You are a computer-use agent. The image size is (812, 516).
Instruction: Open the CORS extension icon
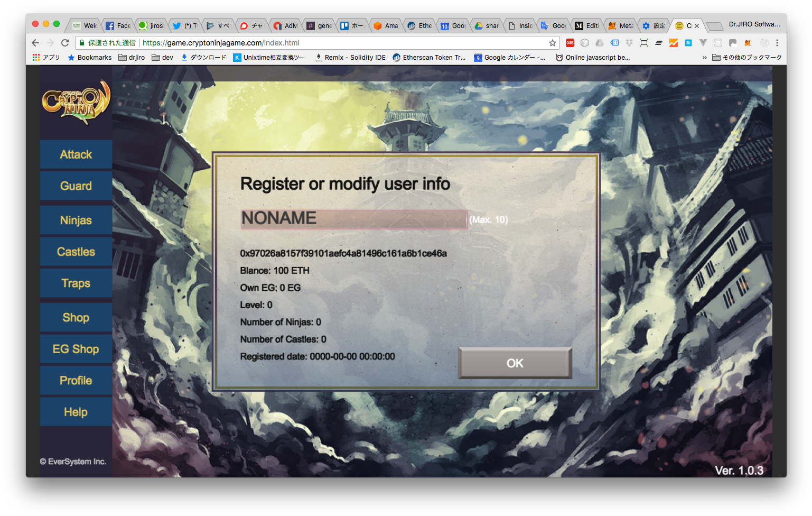(x=570, y=43)
